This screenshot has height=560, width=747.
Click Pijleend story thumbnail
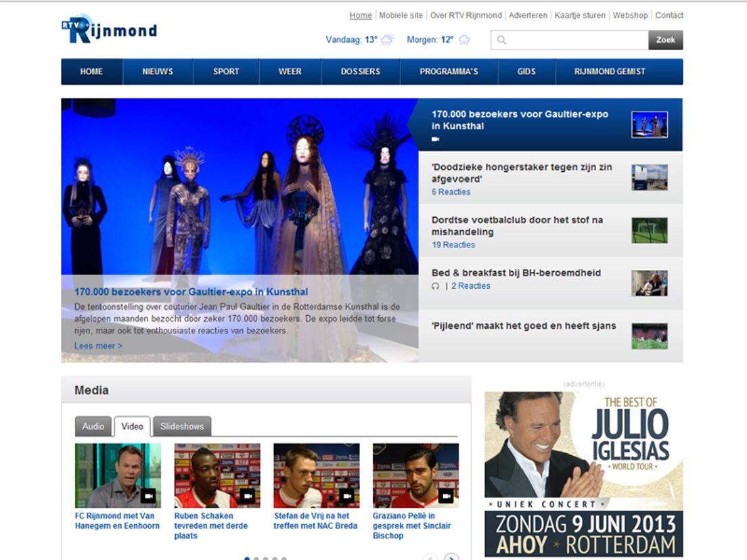(650, 336)
